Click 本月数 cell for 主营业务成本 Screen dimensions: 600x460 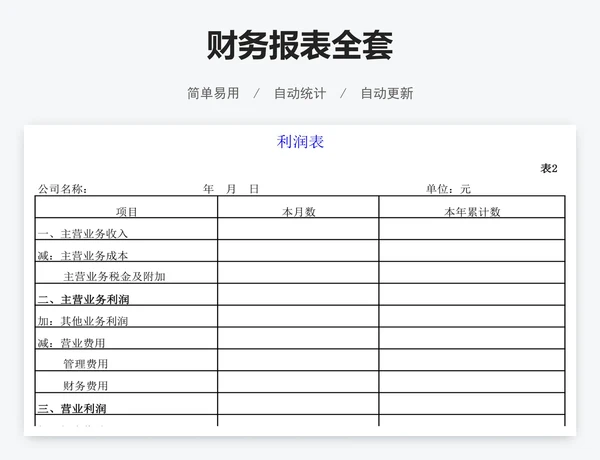click(x=298, y=251)
